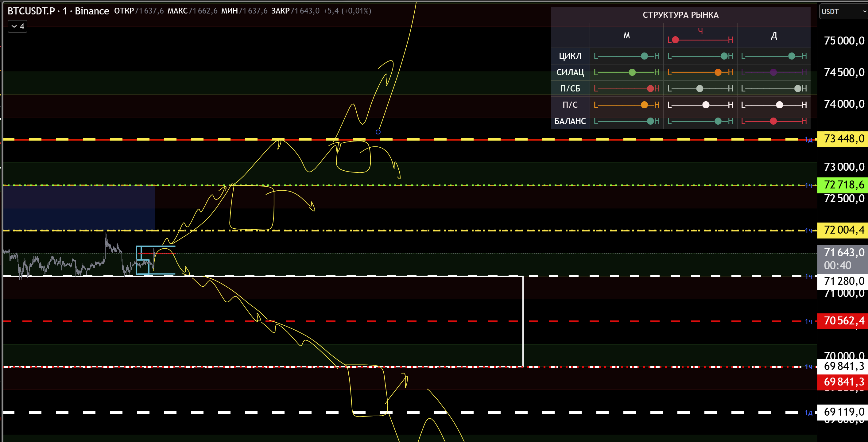Click the red dot on Ч column slider
The width and height of the screenshot is (868, 442).
pos(675,40)
